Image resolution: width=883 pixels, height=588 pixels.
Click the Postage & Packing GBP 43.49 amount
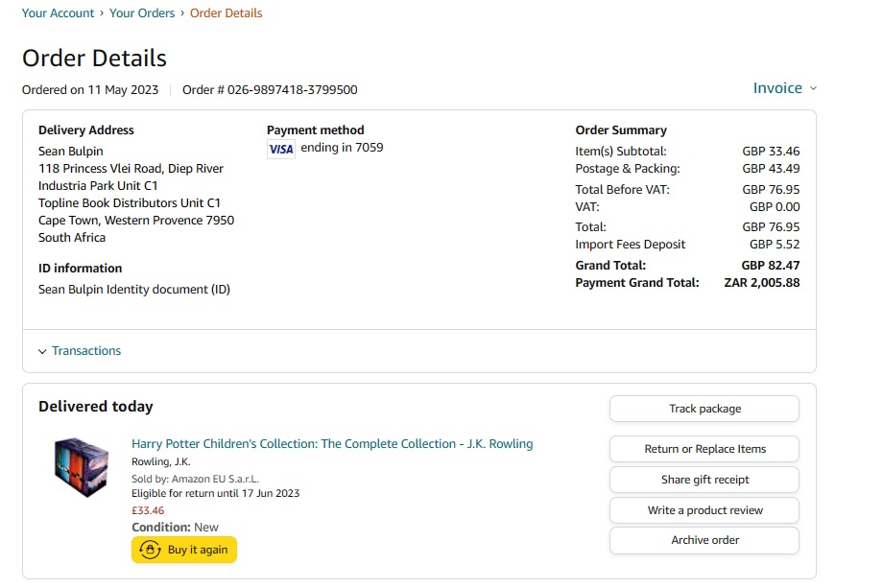771,169
